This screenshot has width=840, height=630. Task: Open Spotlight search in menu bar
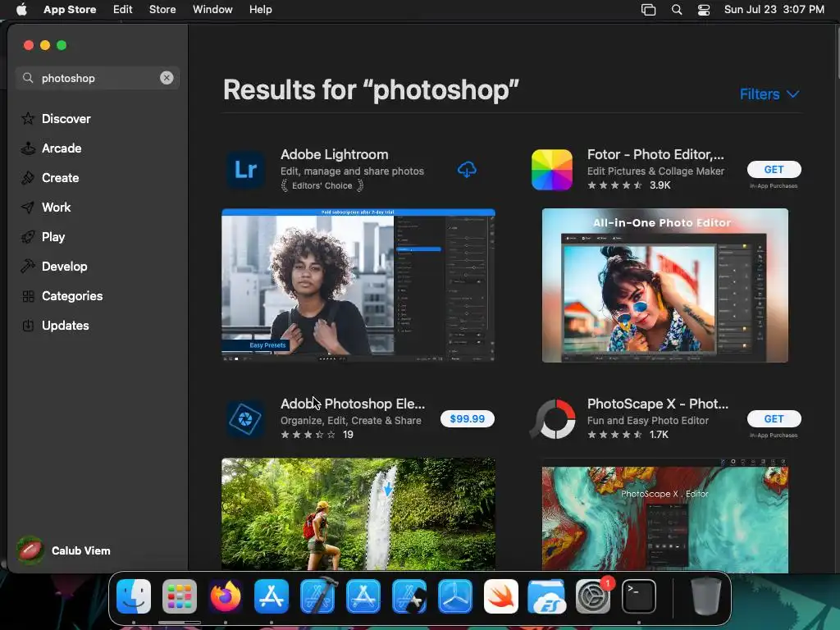click(677, 10)
